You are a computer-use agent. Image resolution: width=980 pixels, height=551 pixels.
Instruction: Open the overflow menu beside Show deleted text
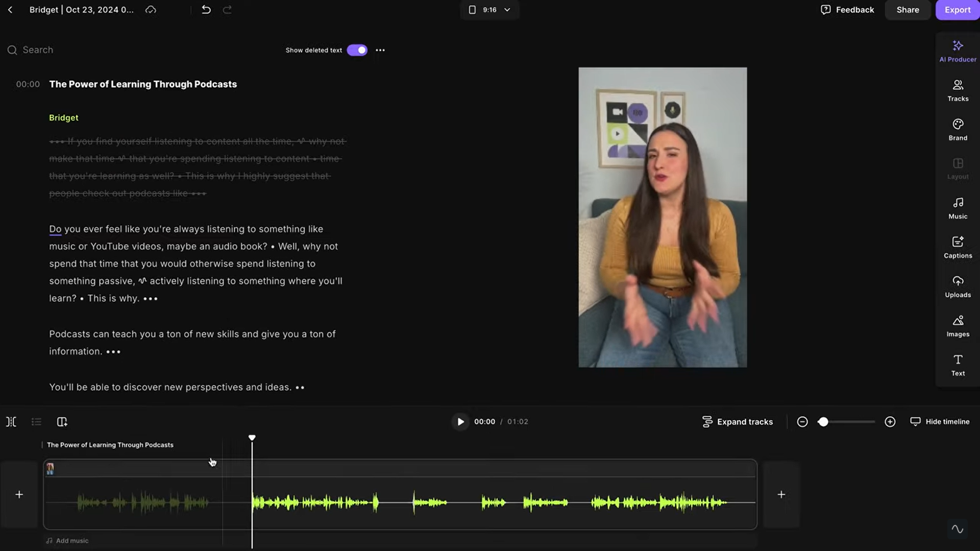coord(380,50)
